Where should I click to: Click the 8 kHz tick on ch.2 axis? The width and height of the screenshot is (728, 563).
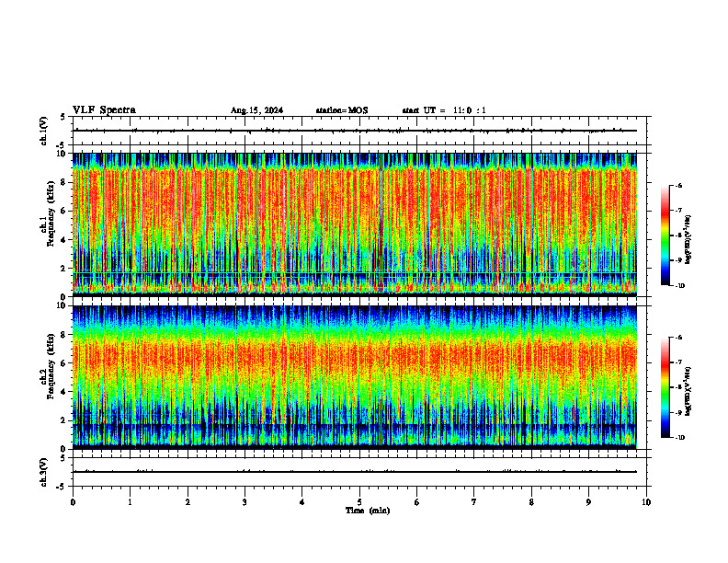tap(64, 335)
